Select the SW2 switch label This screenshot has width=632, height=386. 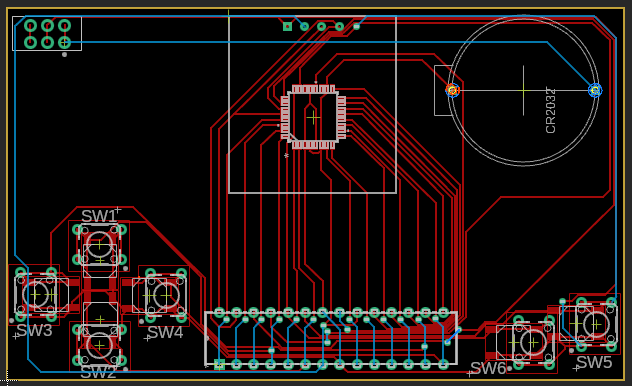(x=98, y=372)
